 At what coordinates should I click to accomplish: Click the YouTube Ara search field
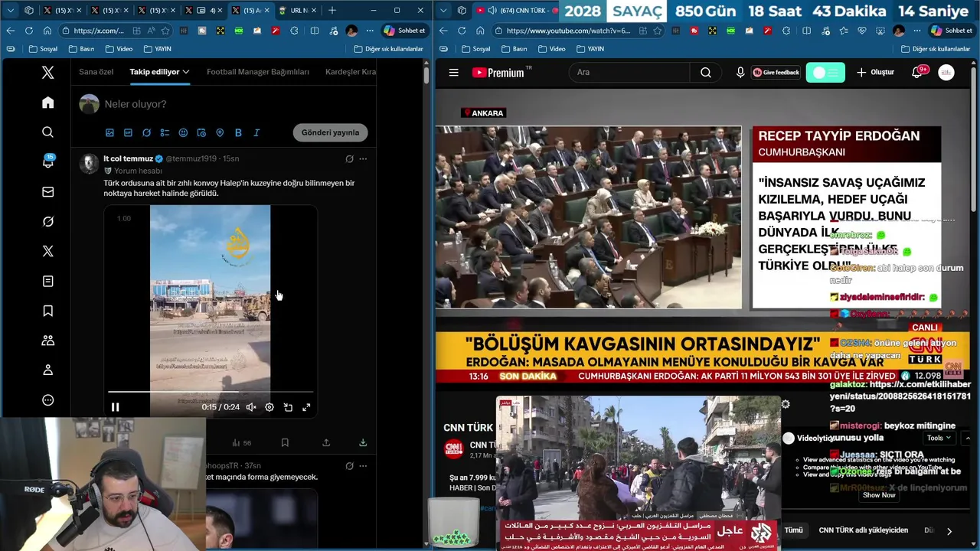click(x=629, y=73)
